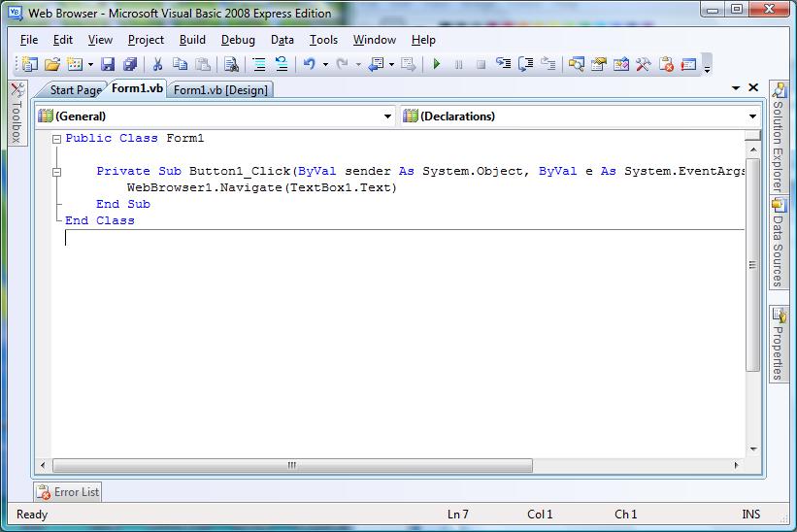Click the Step Out icon
Screen dimensions: 797x532
(x=548, y=64)
